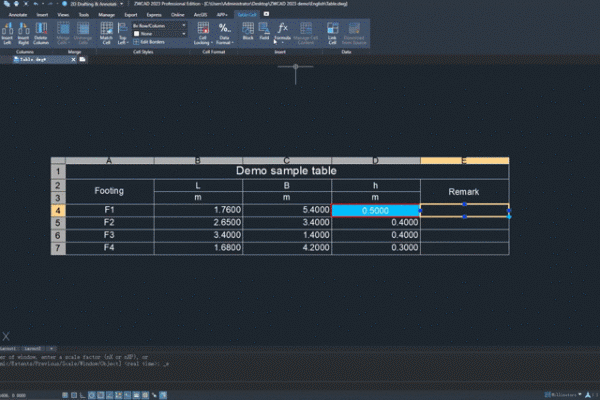Screen dimensions: 600x400
Task: Select the Demo sample table title cell
Action: pyautogui.click(x=286, y=171)
